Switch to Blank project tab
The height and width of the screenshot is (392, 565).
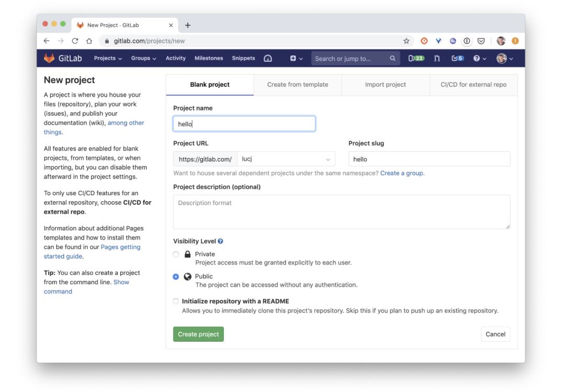point(210,85)
